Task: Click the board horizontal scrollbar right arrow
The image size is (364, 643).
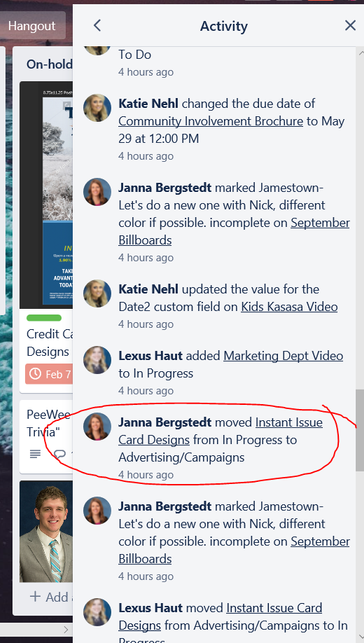Action: coord(66,629)
